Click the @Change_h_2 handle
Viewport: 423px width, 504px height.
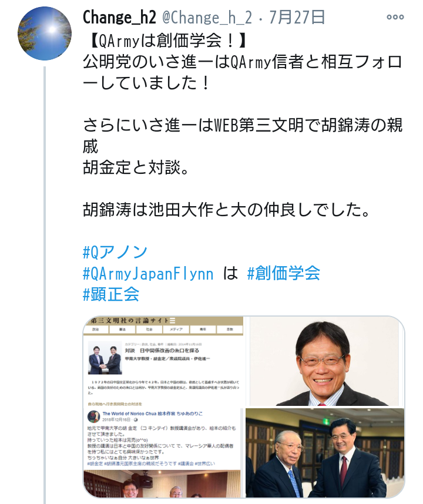point(207,18)
